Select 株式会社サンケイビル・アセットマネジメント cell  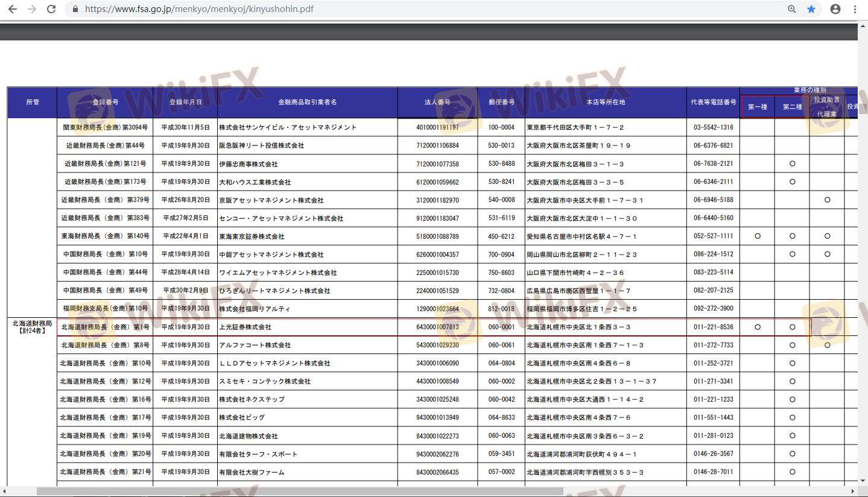308,127
